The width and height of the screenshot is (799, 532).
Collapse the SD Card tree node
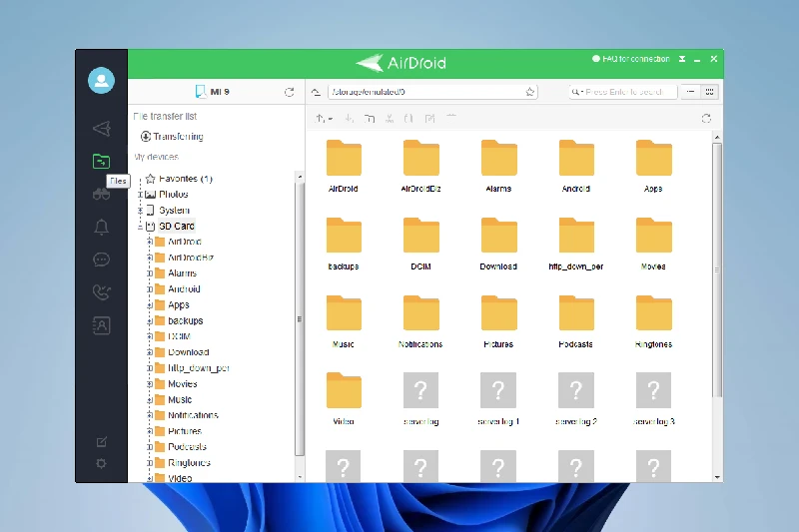click(x=141, y=227)
